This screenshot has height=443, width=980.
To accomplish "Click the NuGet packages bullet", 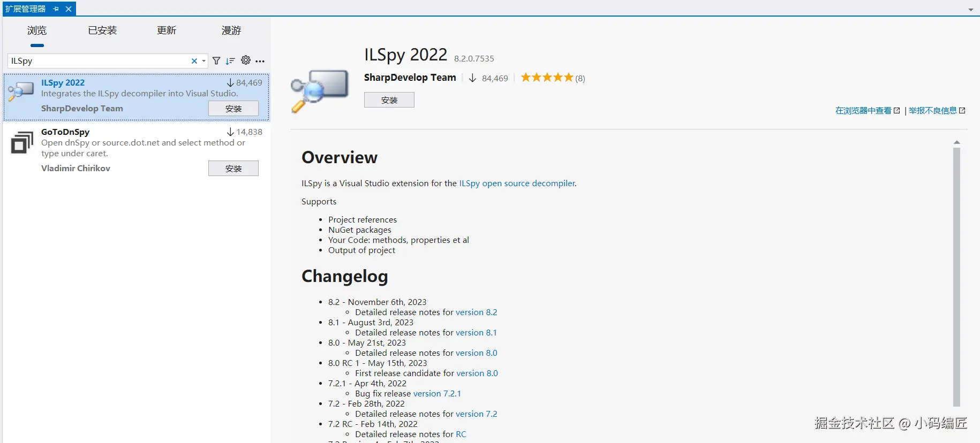I will coord(359,230).
